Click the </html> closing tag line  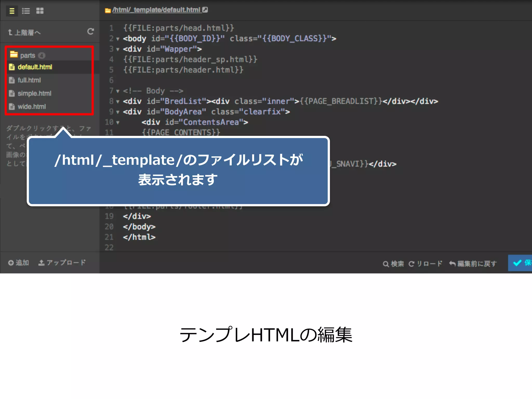139,237
